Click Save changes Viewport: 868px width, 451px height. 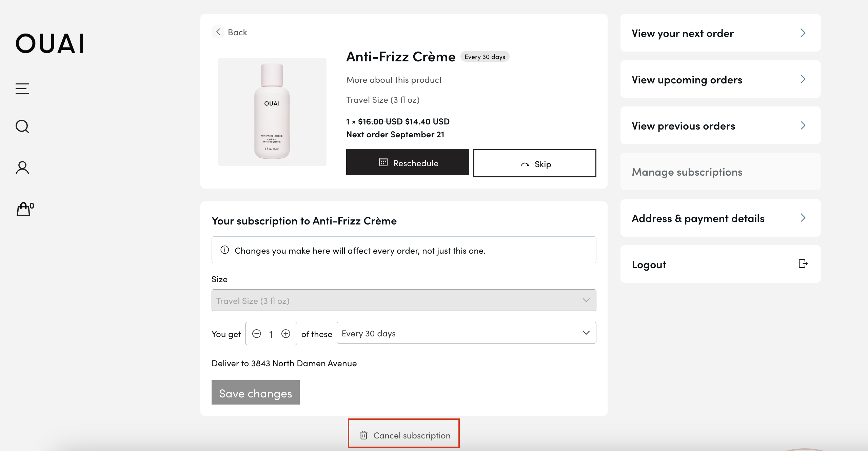(256, 392)
